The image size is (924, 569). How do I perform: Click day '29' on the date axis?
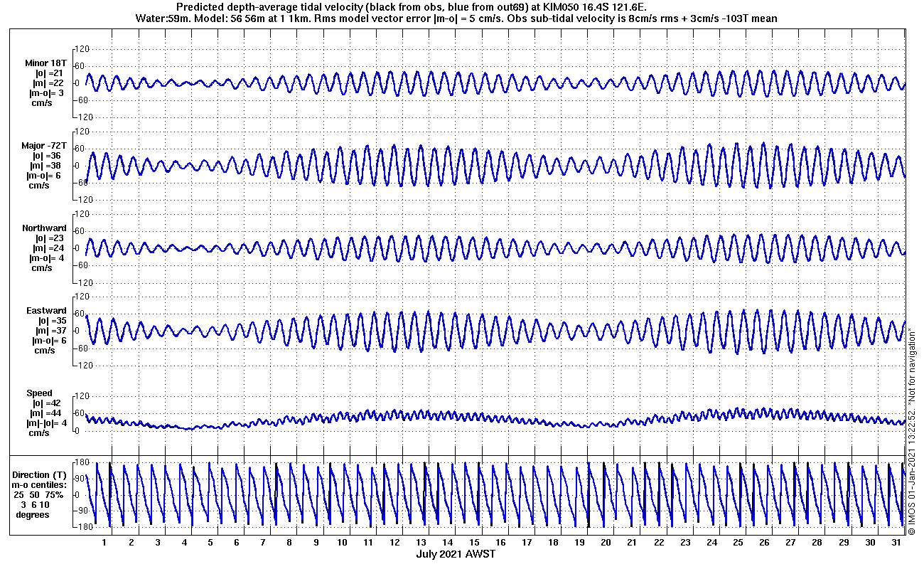click(844, 542)
